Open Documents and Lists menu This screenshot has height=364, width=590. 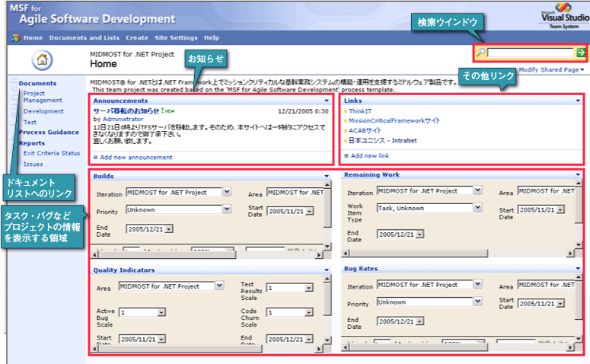pyautogui.click(x=85, y=37)
